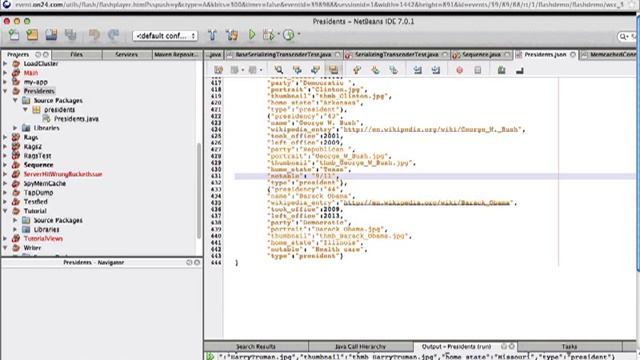Expand the Sequence project node
The image size is (640, 360).
5,165
